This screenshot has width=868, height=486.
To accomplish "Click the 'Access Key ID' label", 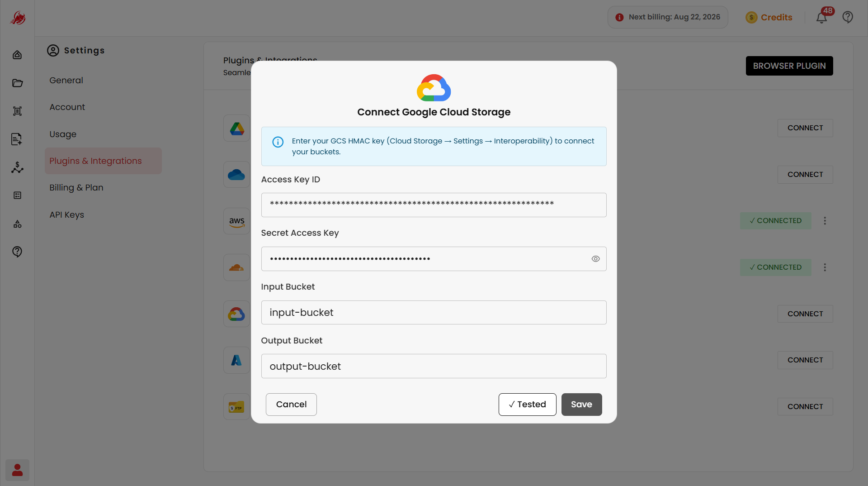I will point(291,180).
